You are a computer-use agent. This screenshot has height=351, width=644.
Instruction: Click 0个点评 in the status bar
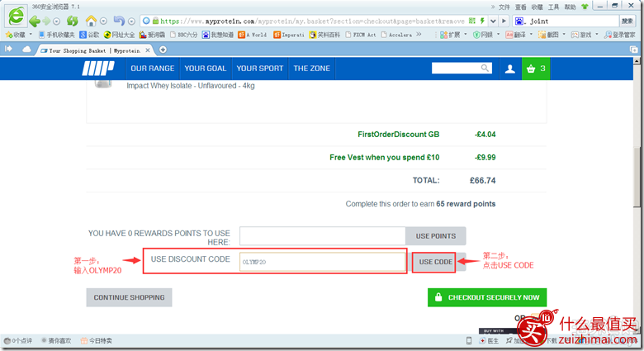click(18, 341)
